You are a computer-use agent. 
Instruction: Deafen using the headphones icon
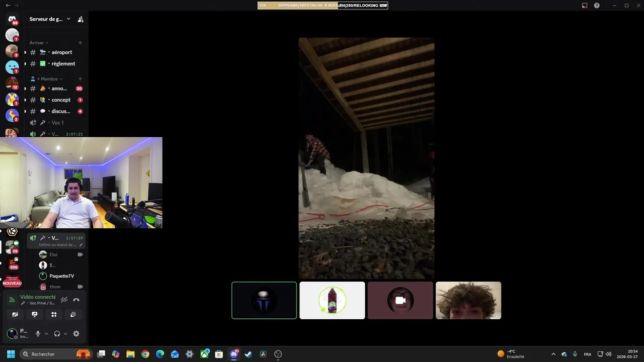pyautogui.click(x=57, y=333)
